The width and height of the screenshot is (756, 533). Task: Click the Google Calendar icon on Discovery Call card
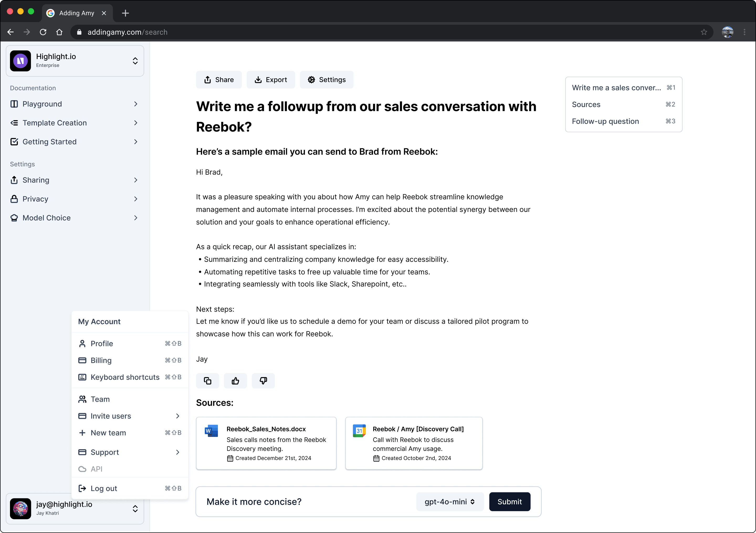click(x=359, y=431)
